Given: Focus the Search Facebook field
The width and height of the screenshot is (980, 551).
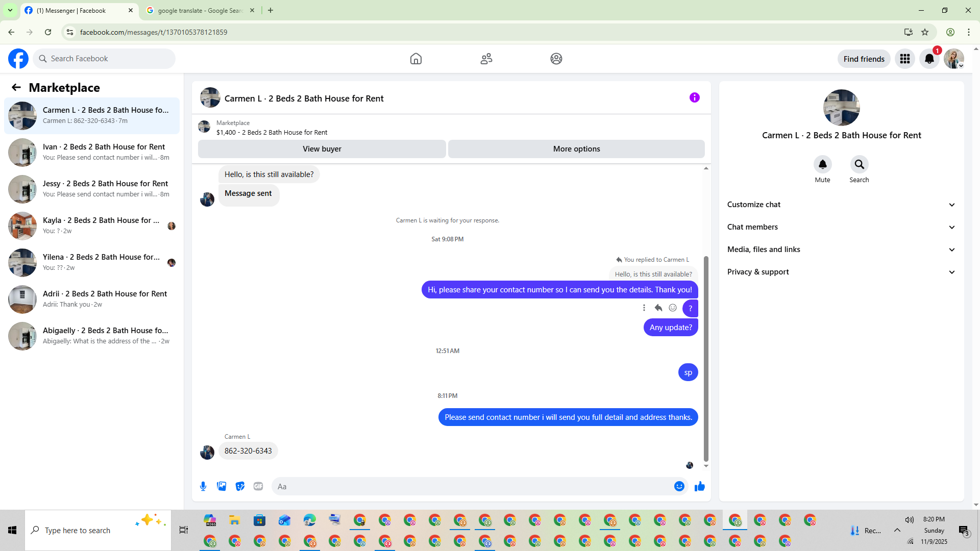Looking at the screenshot, I should [105, 59].
